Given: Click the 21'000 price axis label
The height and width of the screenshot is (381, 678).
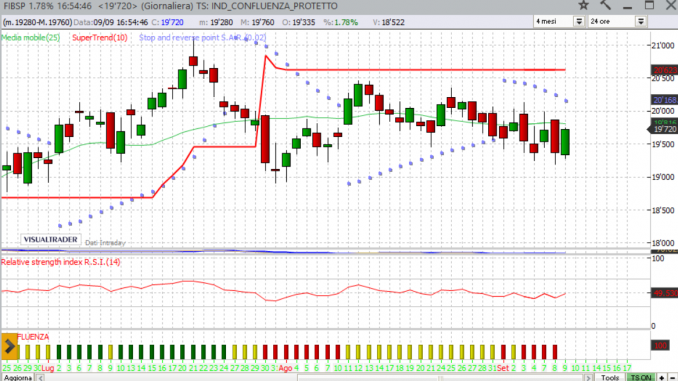Looking at the screenshot, I should tap(663, 46).
